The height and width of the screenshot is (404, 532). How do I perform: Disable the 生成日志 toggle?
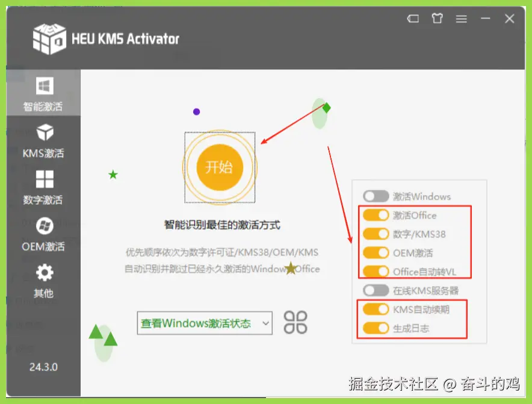(x=376, y=328)
